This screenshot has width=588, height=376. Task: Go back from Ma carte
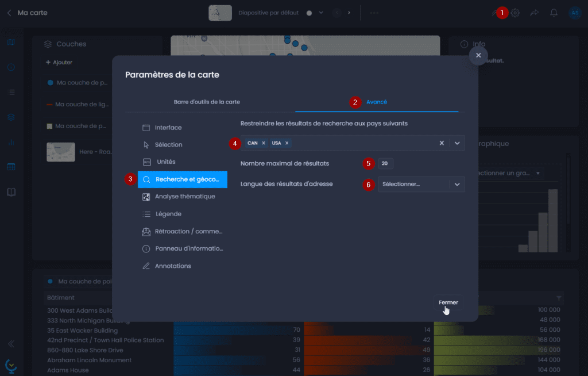[x=9, y=13]
